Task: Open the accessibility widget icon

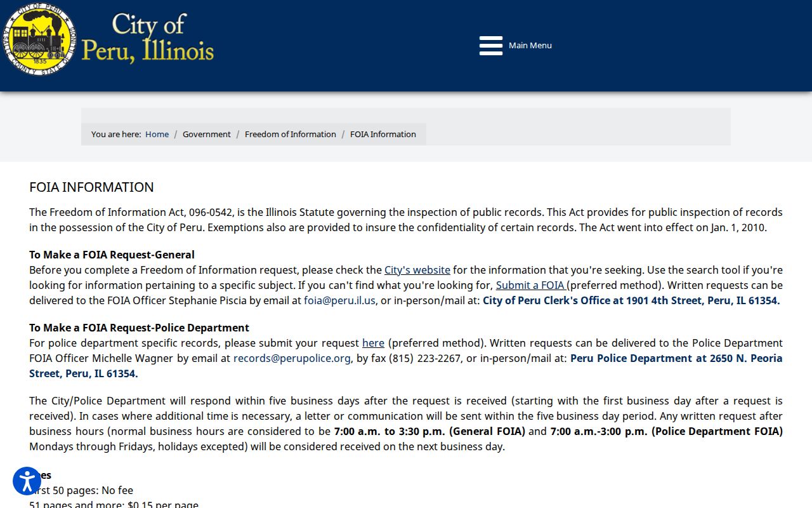Action: point(27,481)
